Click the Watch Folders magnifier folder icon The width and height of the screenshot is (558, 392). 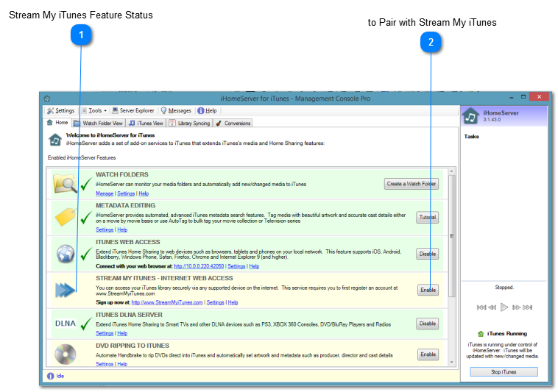pos(65,184)
